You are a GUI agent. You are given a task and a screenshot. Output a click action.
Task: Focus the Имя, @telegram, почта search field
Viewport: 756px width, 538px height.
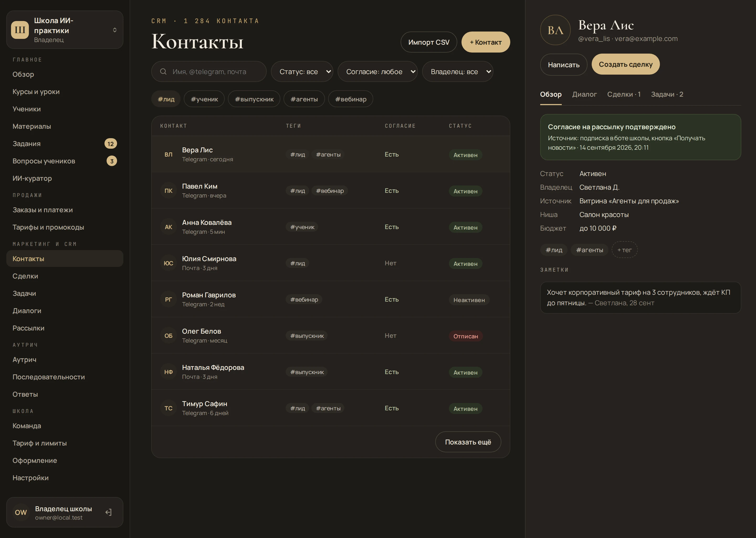coord(209,71)
